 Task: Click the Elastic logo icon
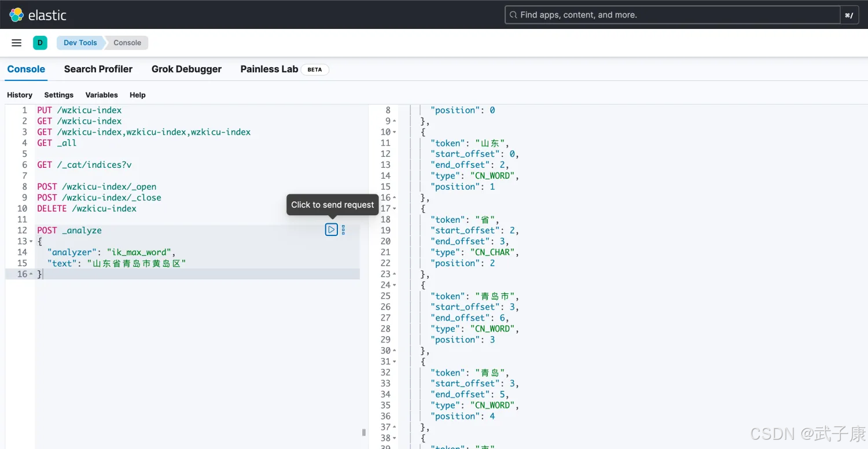click(x=16, y=15)
